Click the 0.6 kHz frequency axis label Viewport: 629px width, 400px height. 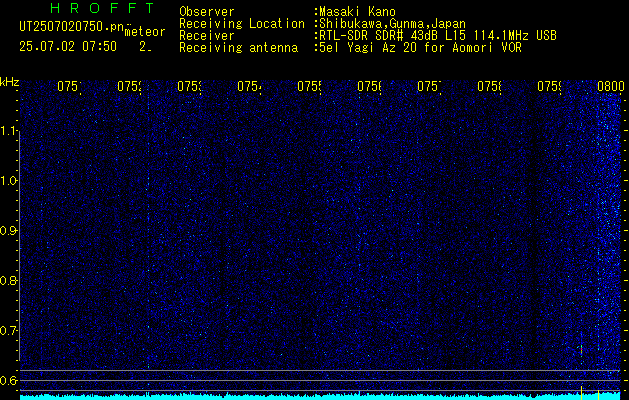tap(10, 380)
